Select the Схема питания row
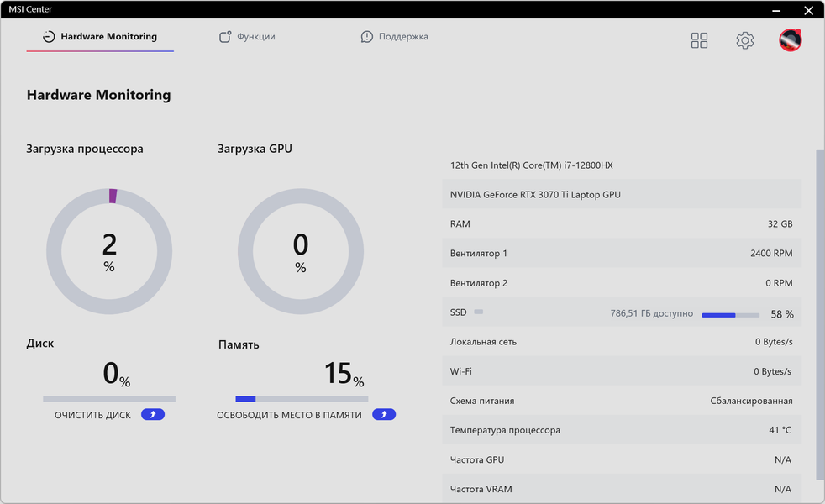Viewport: 825px width, 504px height. pyautogui.click(x=621, y=401)
